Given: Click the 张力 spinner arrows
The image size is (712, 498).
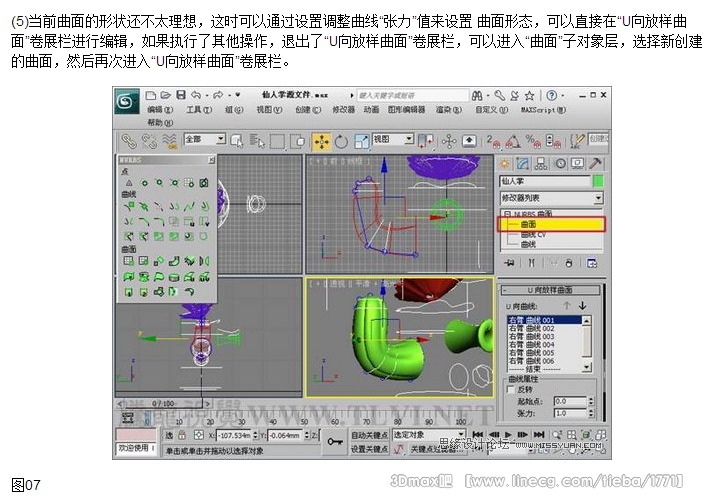Looking at the screenshot, I should (x=591, y=413).
